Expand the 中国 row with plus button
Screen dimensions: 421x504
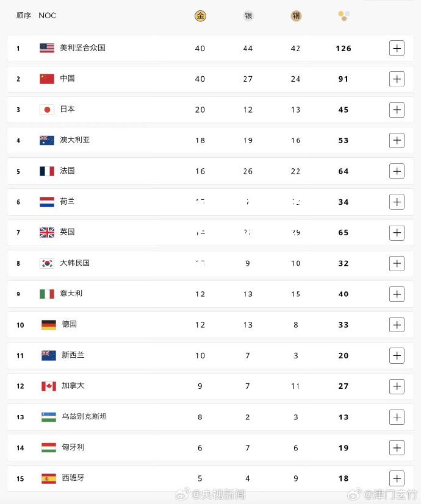click(x=397, y=79)
